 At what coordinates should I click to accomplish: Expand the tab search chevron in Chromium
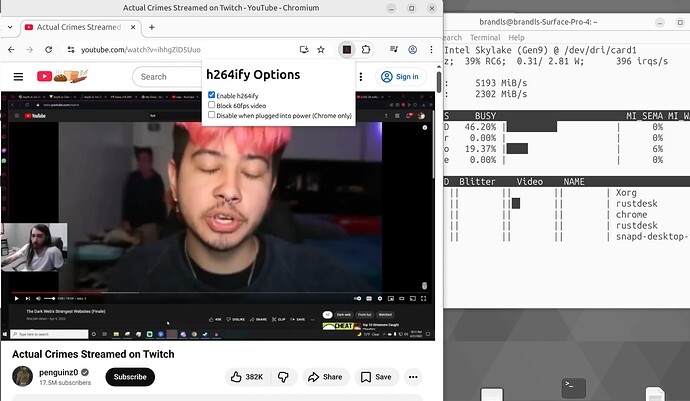pyautogui.click(x=15, y=27)
